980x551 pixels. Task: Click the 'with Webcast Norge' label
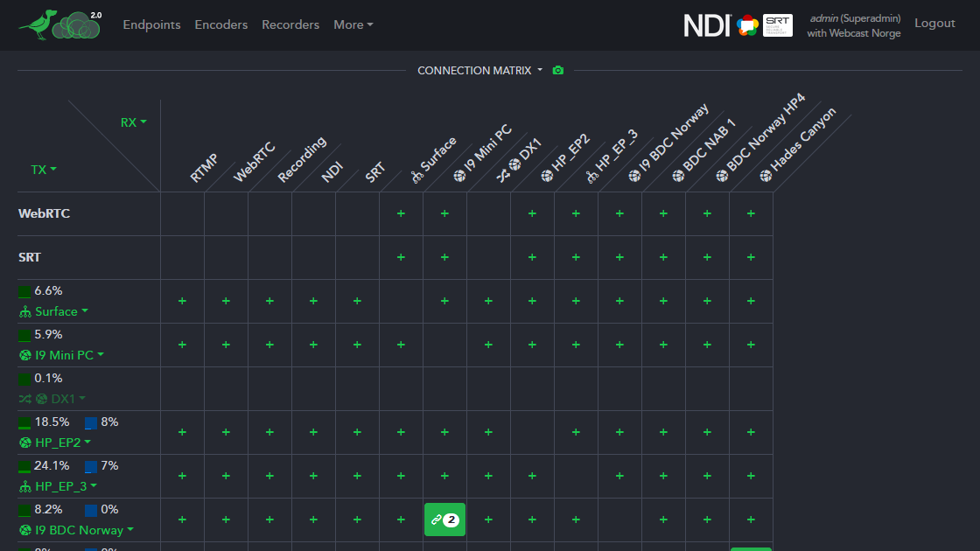tap(854, 33)
